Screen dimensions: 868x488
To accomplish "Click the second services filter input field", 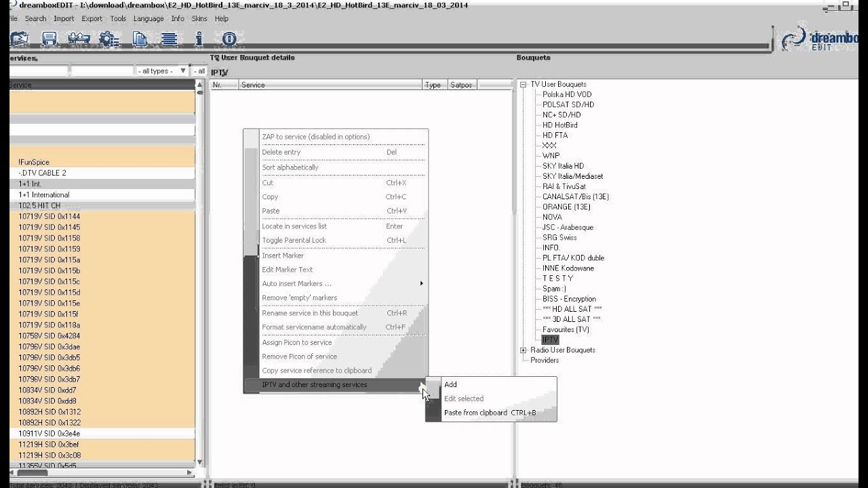I will pos(102,71).
